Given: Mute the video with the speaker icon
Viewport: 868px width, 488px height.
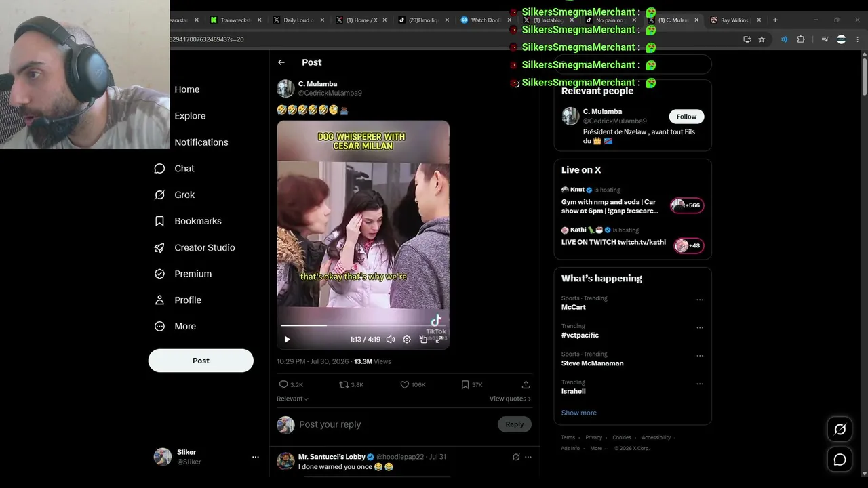Looking at the screenshot, I should coord(391,340).
